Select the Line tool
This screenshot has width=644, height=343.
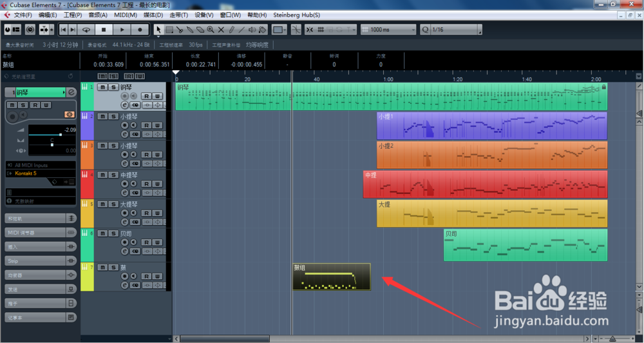click(x=241, y=30)
